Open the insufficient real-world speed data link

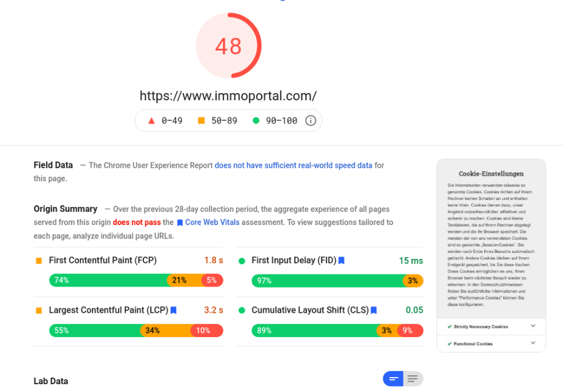[x=293, y=165]
